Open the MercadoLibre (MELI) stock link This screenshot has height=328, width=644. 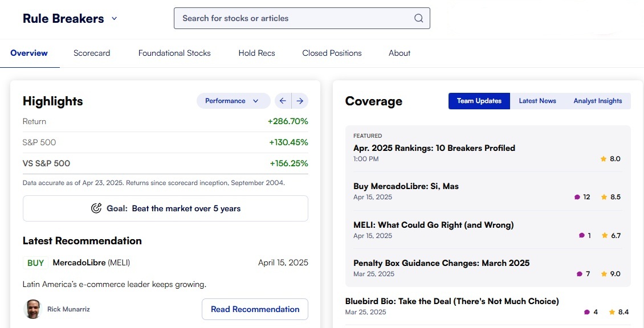pyautogui.click(x=91, y=263)
